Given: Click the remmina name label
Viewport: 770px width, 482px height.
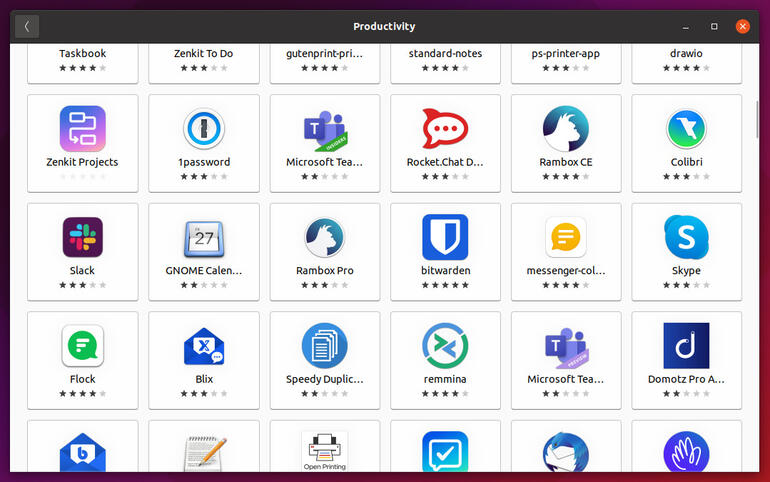Looking at the screenshot, I should pos(445,379).
